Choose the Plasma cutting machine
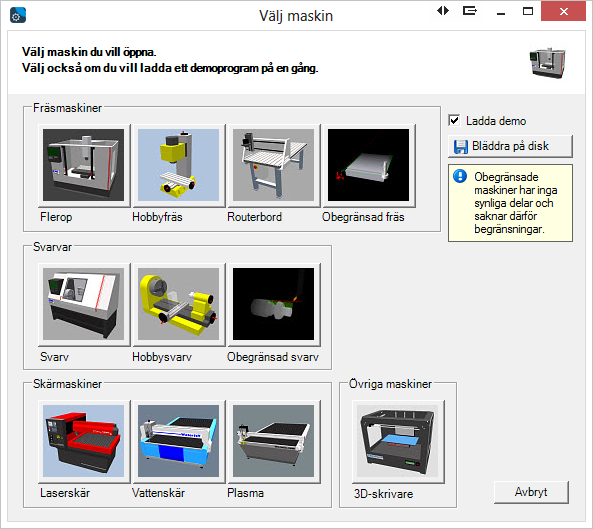 [273, 441]
